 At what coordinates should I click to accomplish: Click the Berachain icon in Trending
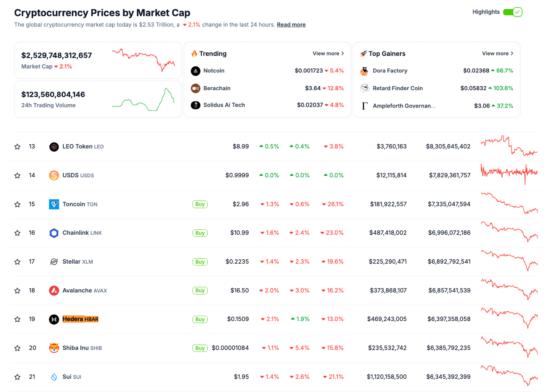pos(196,88)
